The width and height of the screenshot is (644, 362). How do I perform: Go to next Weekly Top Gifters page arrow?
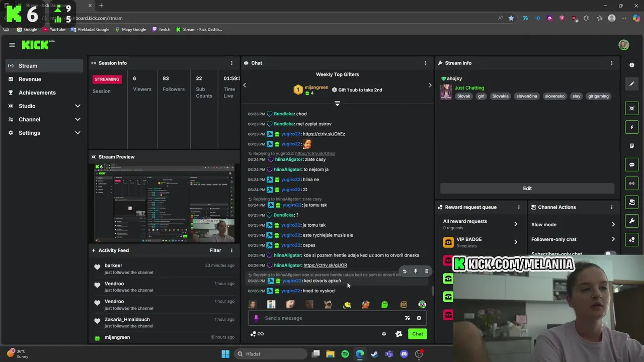click(x=430, y=85)
